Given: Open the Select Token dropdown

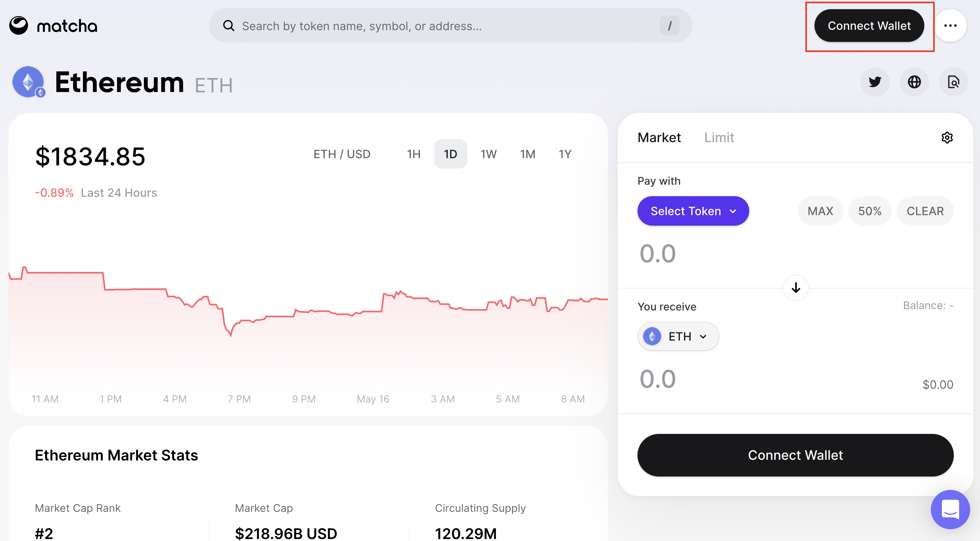Looking at the screenshot, I should tap(693, 211).
